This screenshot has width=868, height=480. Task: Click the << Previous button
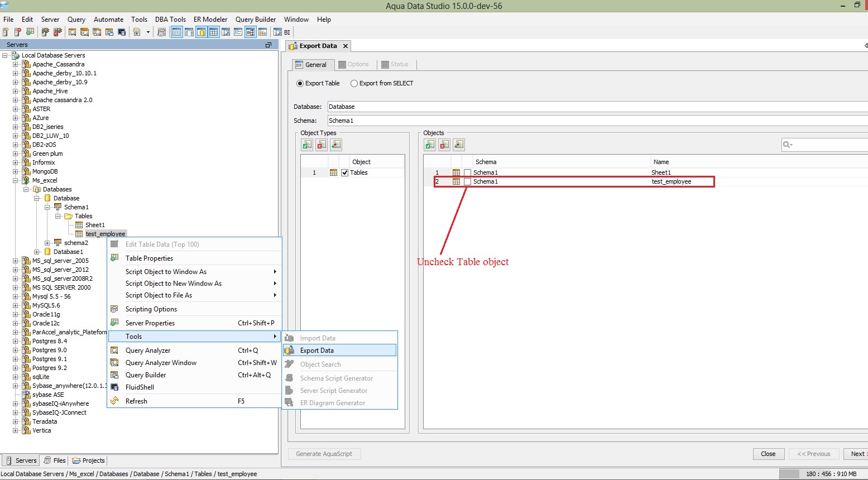pyautogui.click(x=814, y=454)
